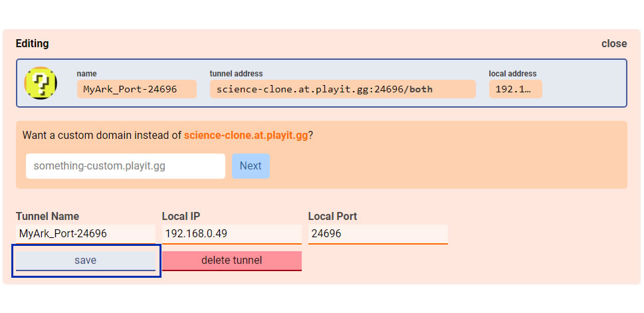Viewport: 644px width, 313px height.
Task: Click the bold "both" protocol text
Action: pyautogui.click(x=421, y=89)
